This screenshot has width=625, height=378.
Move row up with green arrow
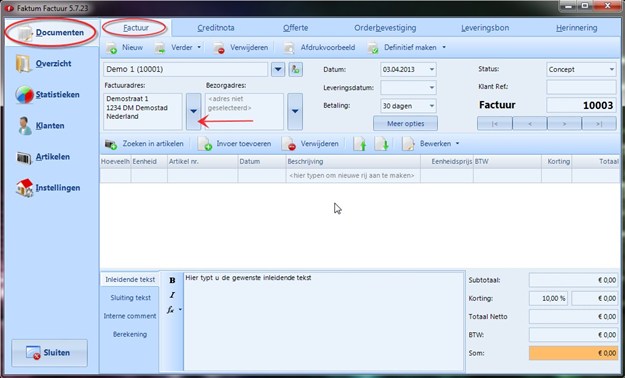[x=360, y=144]
